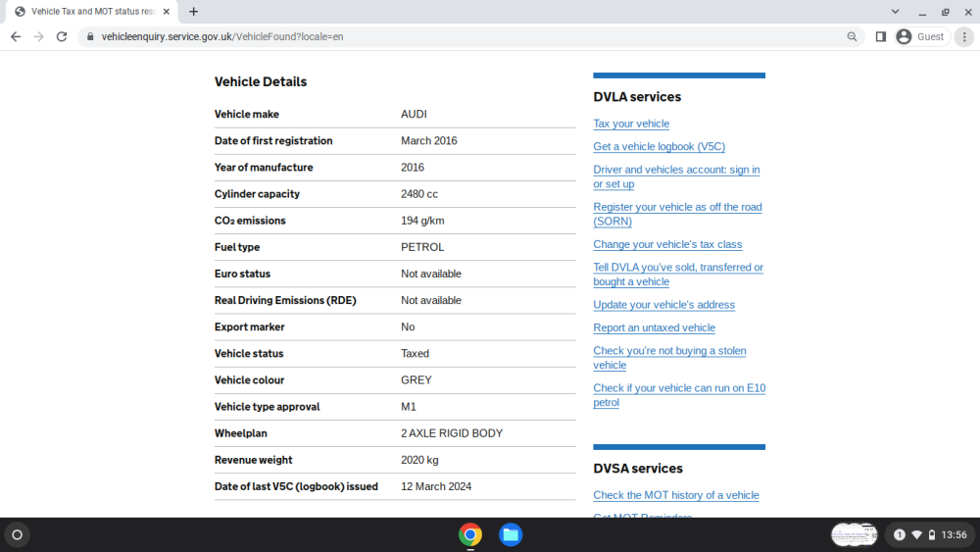Viewport: 980px width, 552px height.
Task: Open Check if vehicle can run on E10 link
Action: (x=679, y=395)
